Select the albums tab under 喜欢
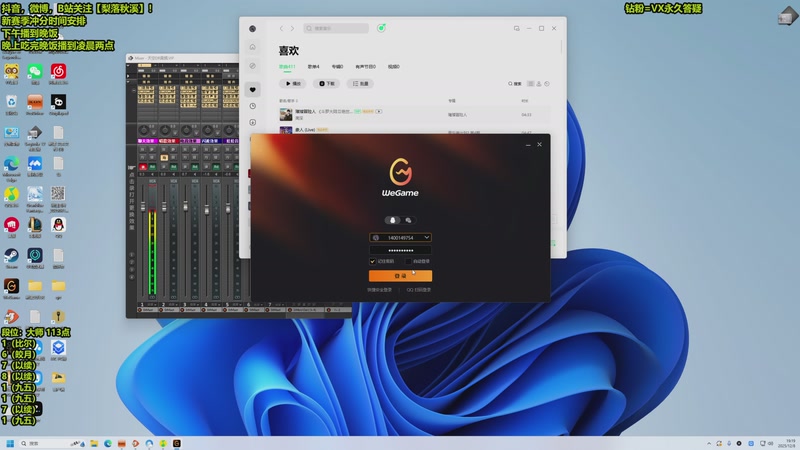This screenshot has width=800, height=450. coord(337,66)
